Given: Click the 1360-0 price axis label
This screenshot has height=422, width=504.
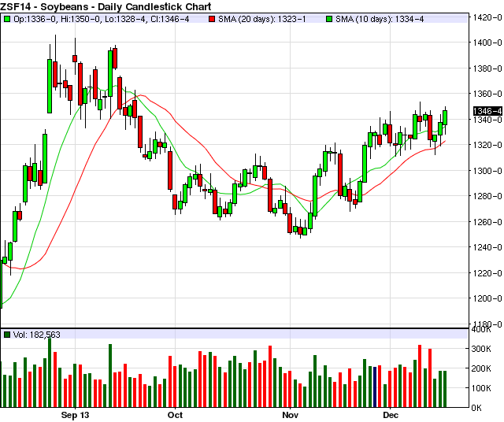Looking at the screenshot, I should tap(487, 94).
